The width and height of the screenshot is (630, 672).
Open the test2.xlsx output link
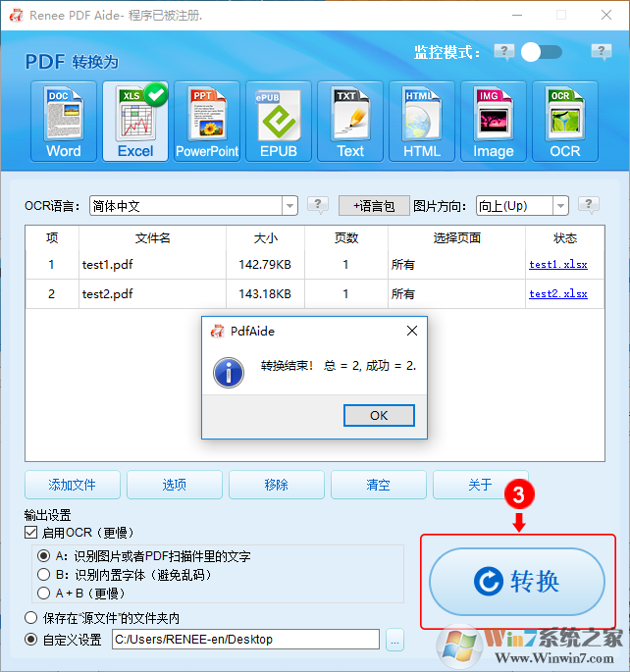(558, 293)
